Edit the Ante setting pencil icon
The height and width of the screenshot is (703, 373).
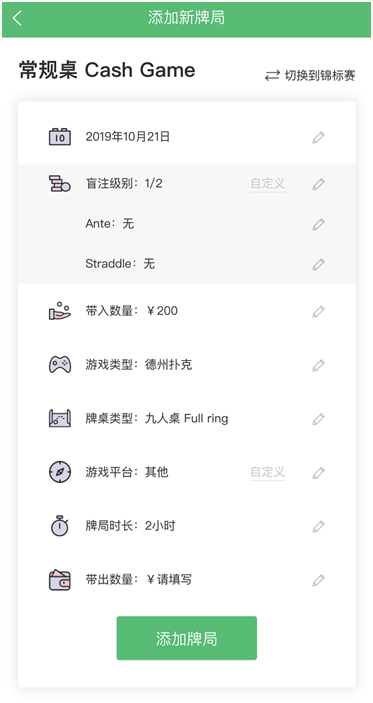click(x=318, y=224)
